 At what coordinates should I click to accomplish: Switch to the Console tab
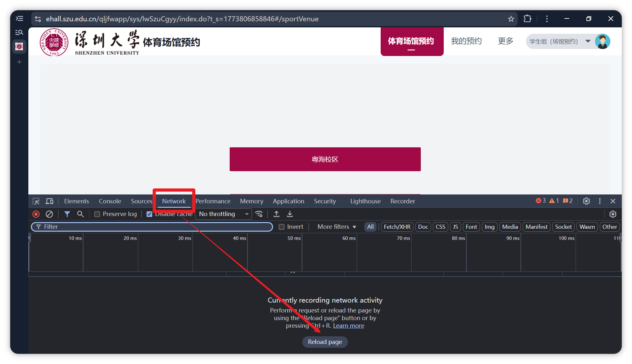pos(110,201)
